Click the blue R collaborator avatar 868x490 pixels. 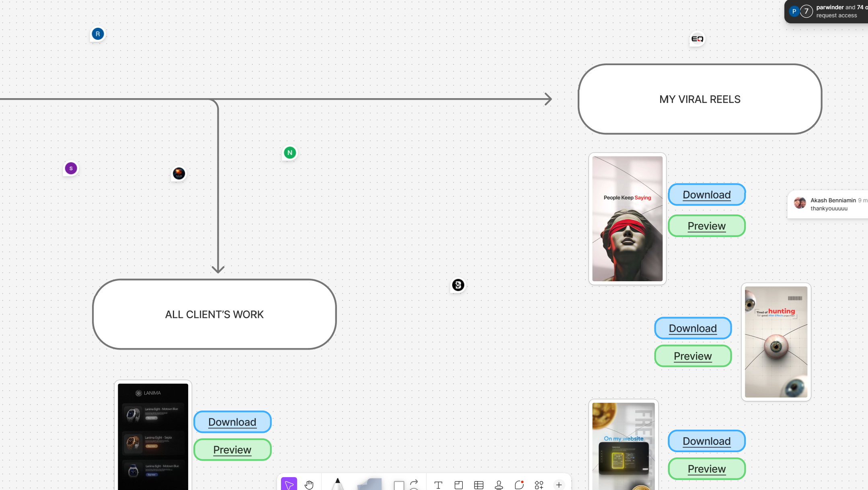tap(98, 34)
